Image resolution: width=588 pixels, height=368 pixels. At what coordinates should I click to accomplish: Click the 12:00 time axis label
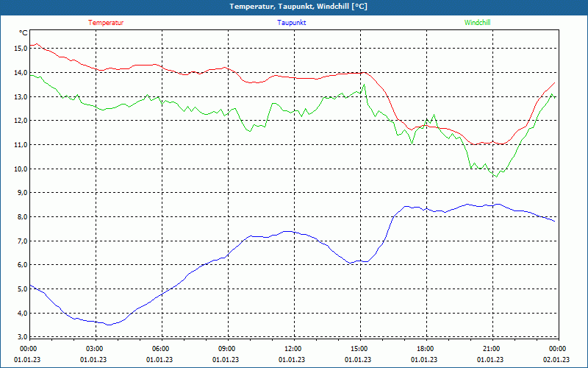[292, 349]
